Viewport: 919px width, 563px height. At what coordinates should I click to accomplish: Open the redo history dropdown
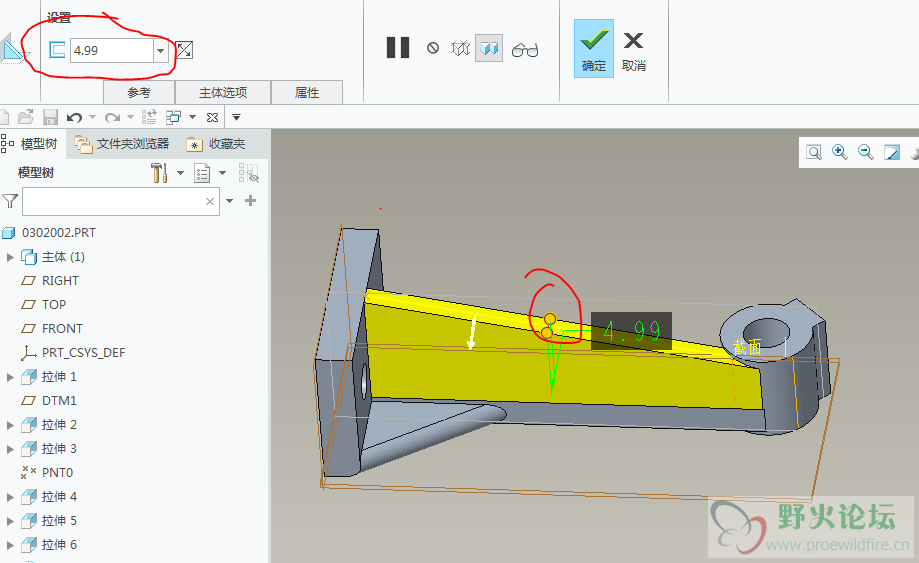click(130, 118)
